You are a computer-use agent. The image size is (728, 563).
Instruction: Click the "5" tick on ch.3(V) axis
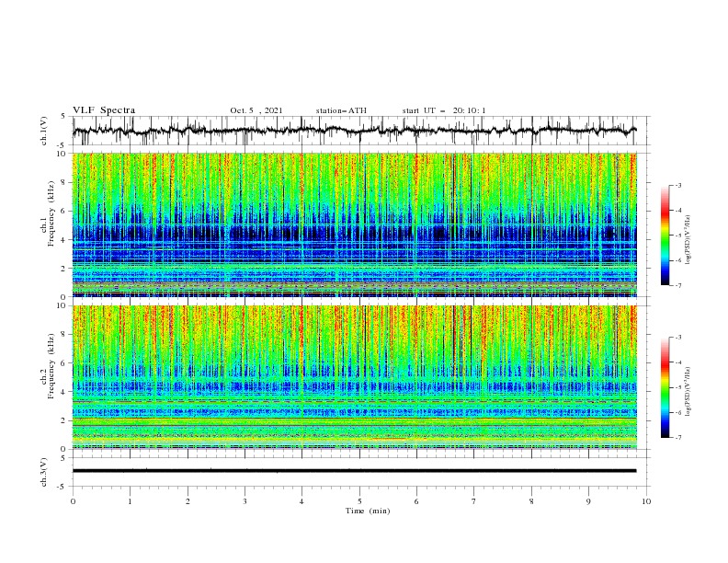point(63,458)
